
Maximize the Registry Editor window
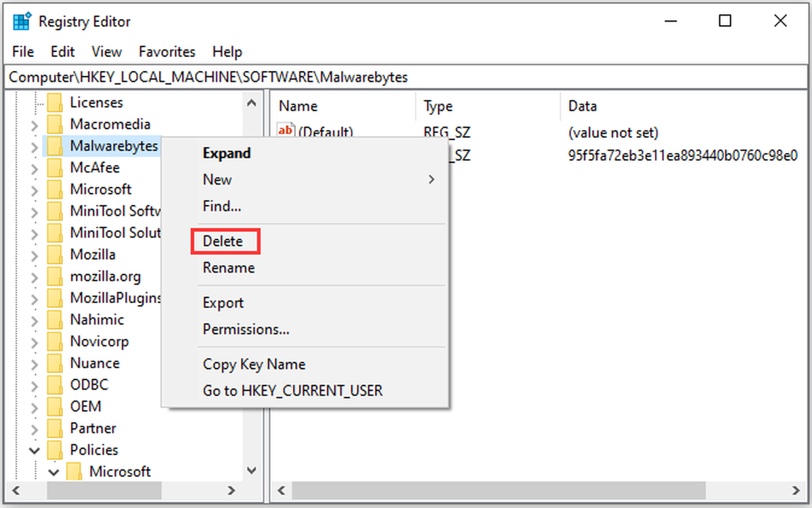point(725,21)
